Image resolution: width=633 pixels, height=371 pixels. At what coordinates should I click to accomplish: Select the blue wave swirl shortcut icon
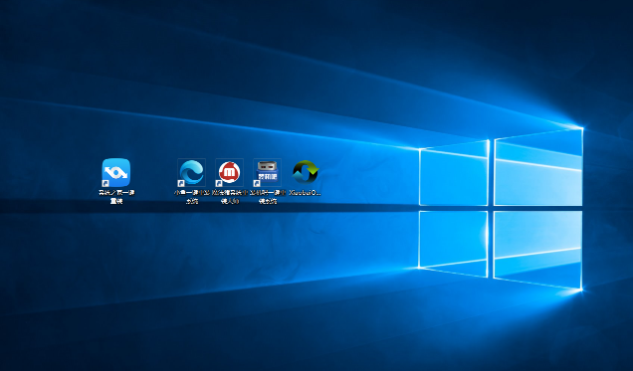(192, 172)
